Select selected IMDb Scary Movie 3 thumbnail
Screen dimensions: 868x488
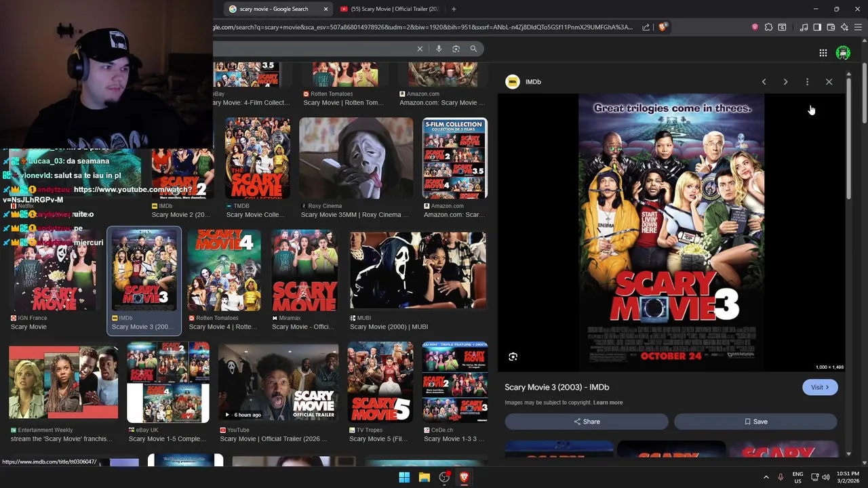144,270
